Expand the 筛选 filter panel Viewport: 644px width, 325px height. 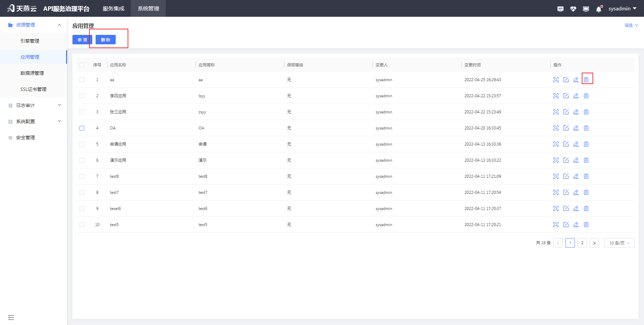(631, 25)
